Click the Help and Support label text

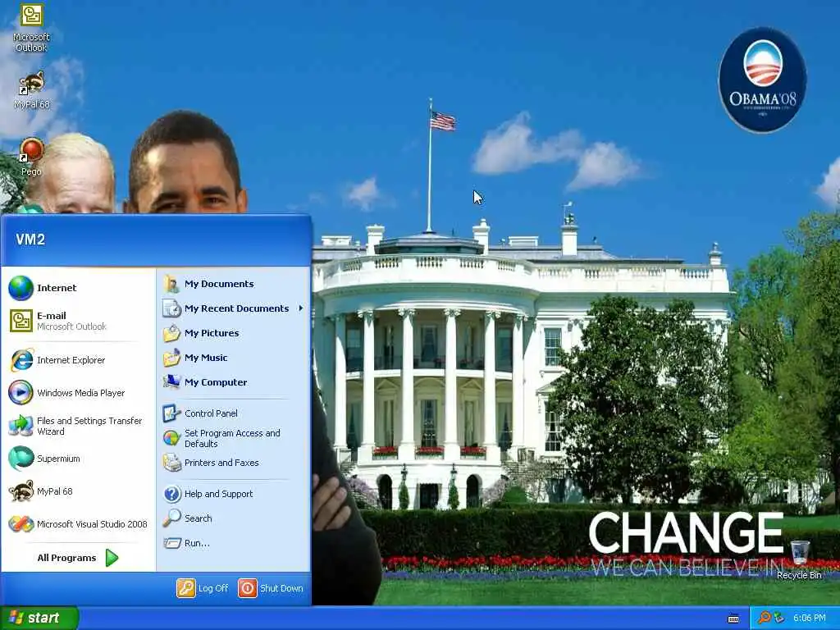coord(218,494)
